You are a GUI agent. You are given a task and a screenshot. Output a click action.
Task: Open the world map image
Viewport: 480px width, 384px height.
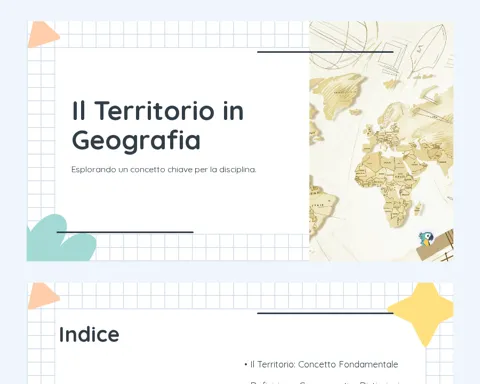381,141
